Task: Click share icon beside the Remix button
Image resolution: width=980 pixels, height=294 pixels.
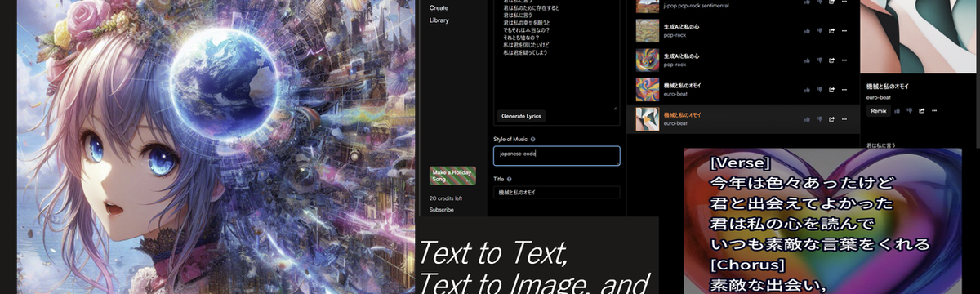Action: [x=922, y=110]
